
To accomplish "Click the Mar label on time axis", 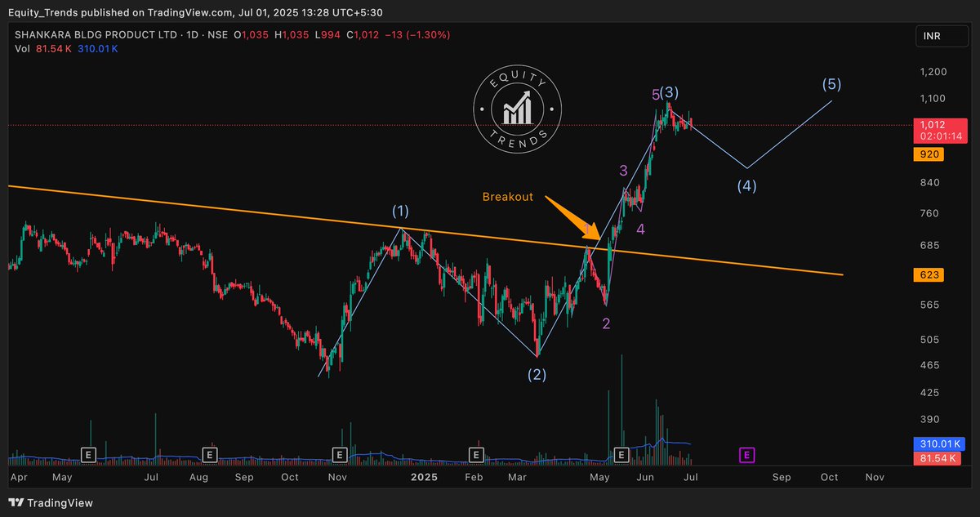I will [516, 476].
